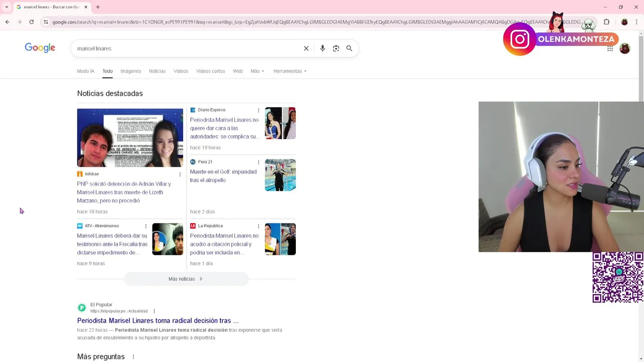Open options for Infobae news item
This screenshot has height=362, width=644.
click(x=180, y=174)
